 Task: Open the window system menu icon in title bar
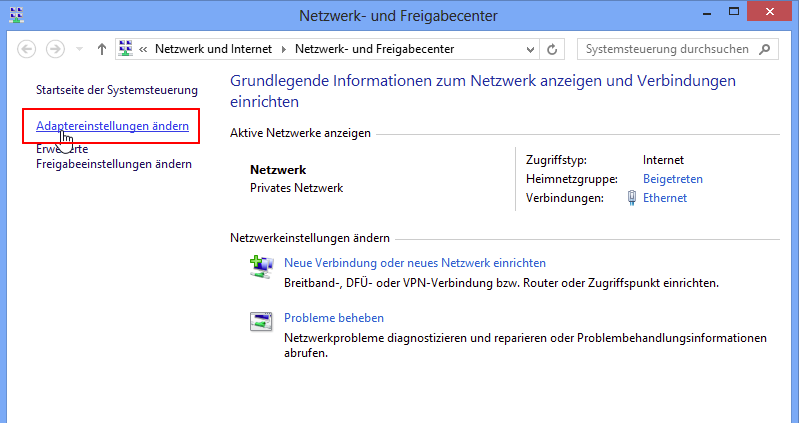click(13, 15)
